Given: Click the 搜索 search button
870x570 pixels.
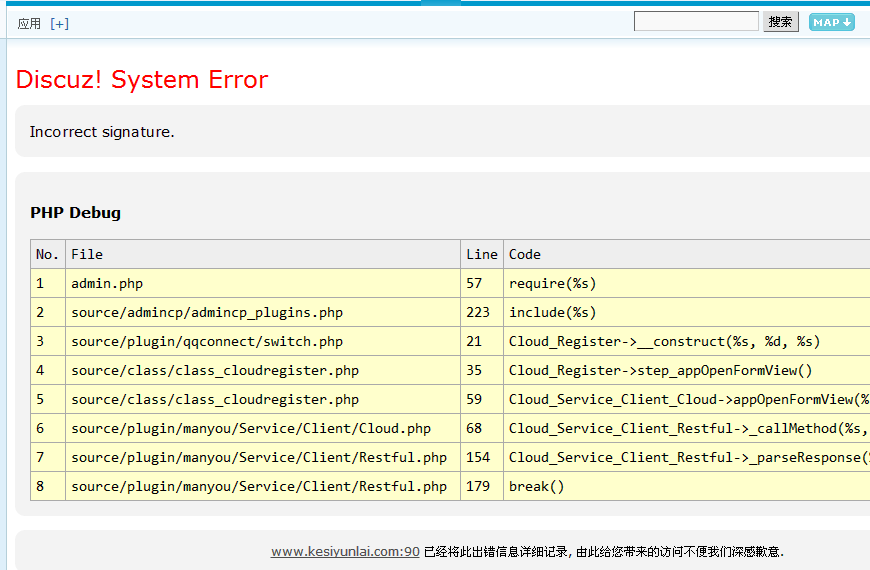Looking at the screenshot, I should tap(781, 22).
